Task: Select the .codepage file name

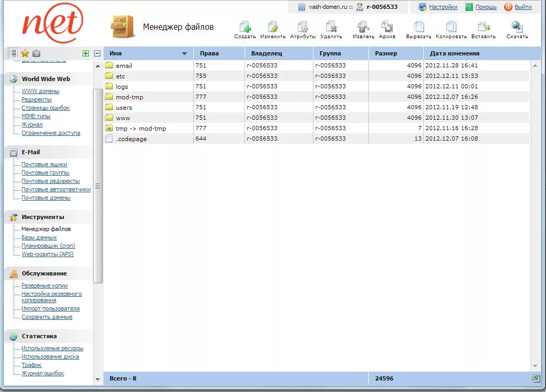Action: coord(131,139)
